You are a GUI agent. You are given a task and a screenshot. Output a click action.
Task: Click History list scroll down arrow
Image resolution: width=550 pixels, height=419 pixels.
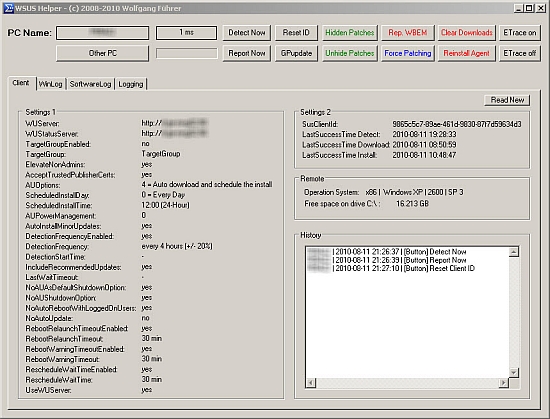coord(514,372)
